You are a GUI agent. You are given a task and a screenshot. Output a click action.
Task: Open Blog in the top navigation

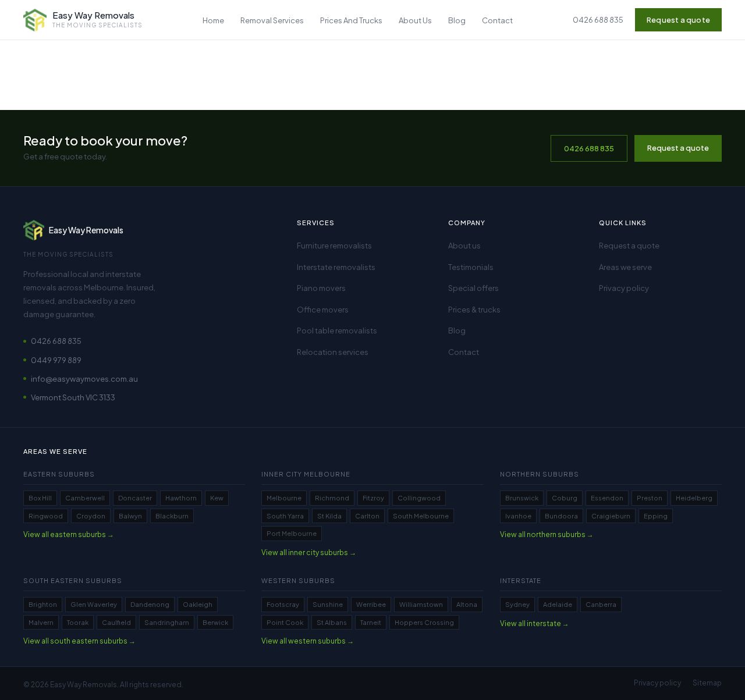[457, 20]
